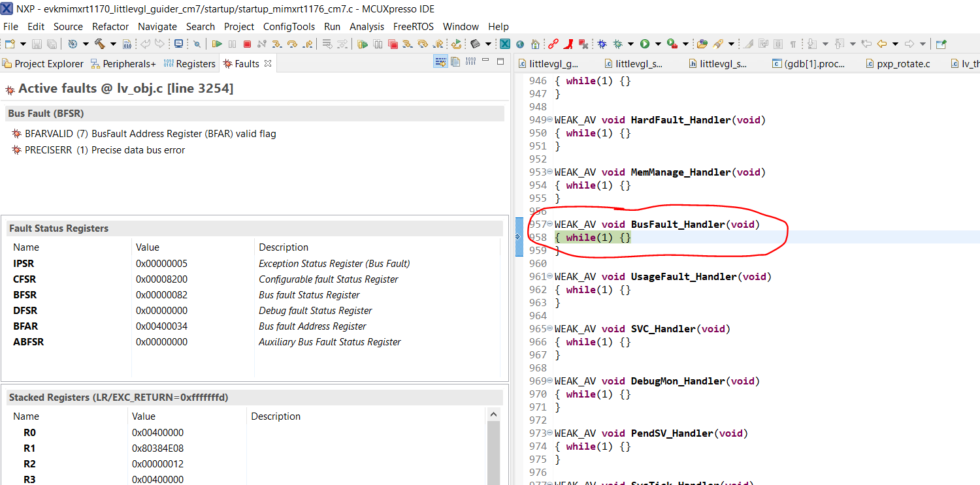Click the green Run play icon
Screen dimensions: 980x485
pos(645,44)
